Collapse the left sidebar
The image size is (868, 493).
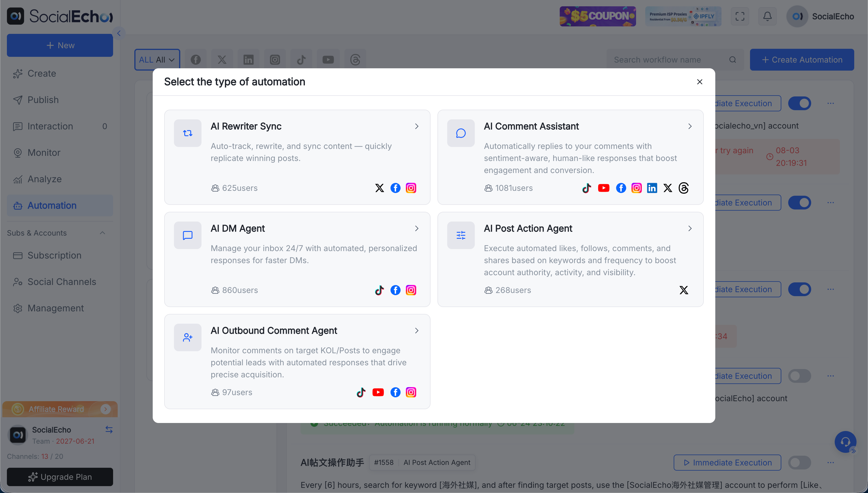click(119, 33)
